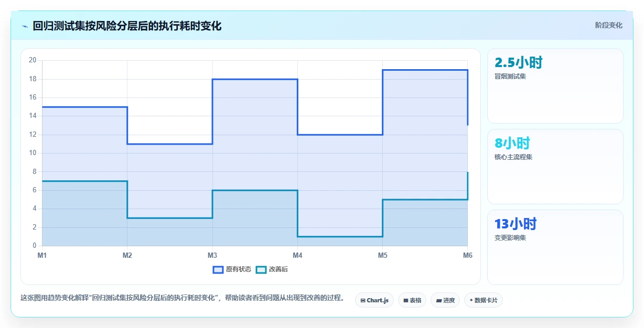
Task: Click the lightning icon beside the title
Action: pyautogui.click(x=25, y=26)
